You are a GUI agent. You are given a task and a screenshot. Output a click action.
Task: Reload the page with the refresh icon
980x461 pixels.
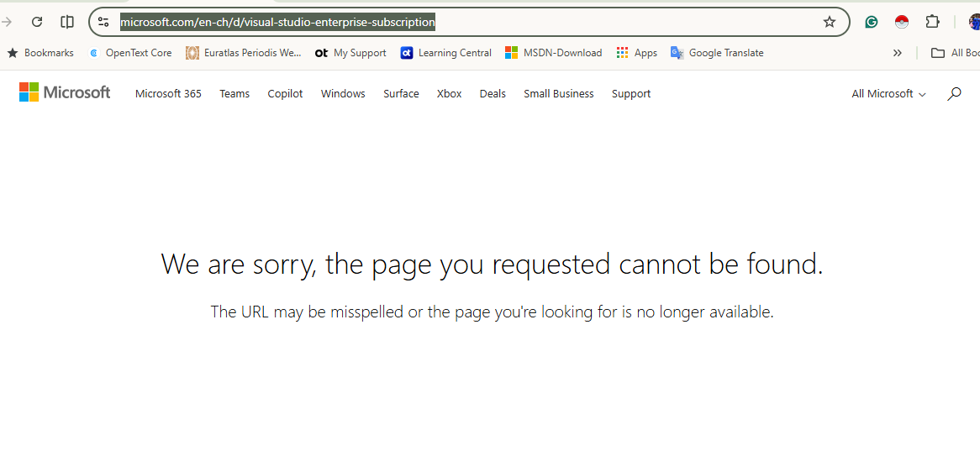37,22
